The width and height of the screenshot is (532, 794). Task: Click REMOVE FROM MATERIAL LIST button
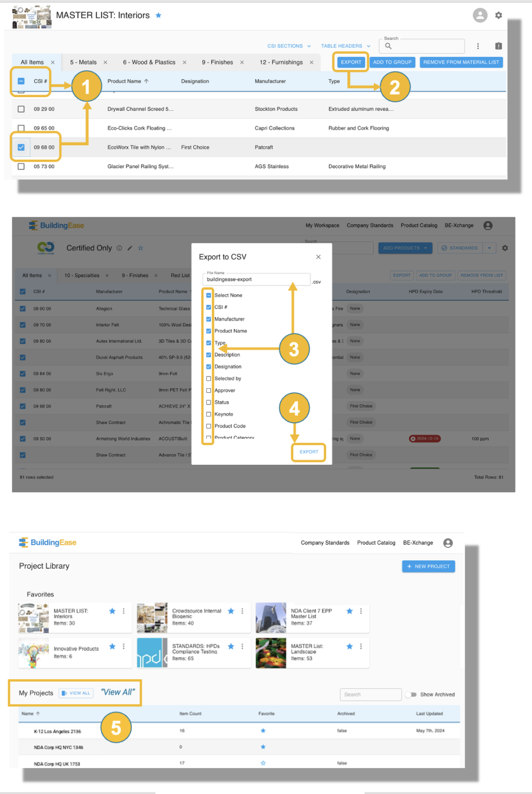tap(461, 62)
